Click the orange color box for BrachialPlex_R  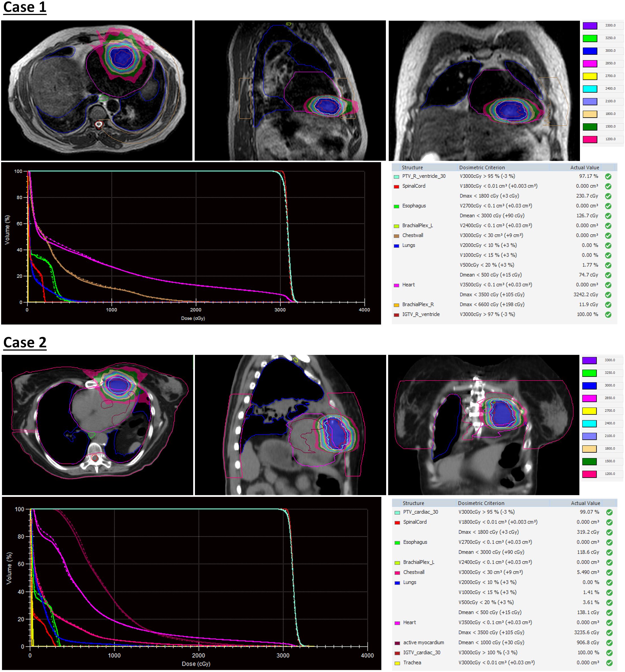[396, 305]
